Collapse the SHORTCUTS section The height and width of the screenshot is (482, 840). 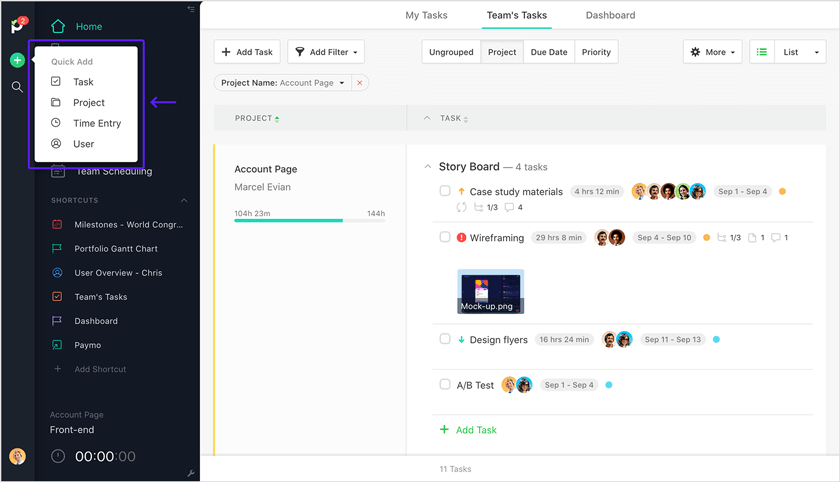[184, 200]
